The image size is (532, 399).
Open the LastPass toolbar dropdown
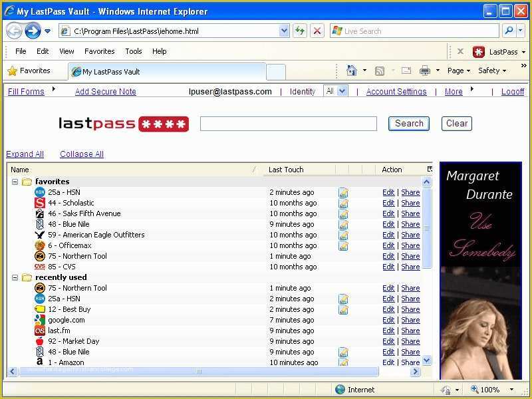[523, 53]
